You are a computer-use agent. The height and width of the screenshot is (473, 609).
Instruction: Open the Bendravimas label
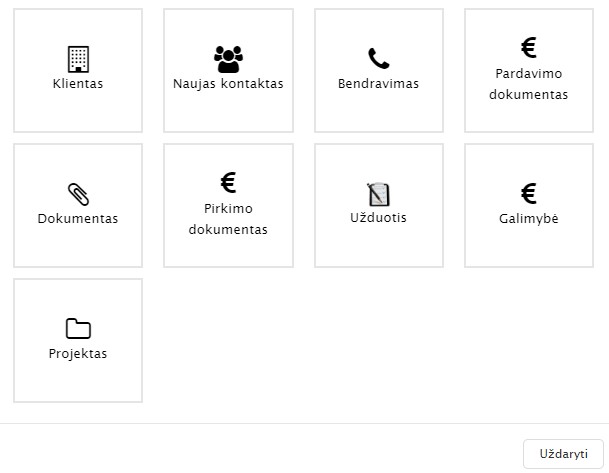pyautogui.click(x=379, y=84)
